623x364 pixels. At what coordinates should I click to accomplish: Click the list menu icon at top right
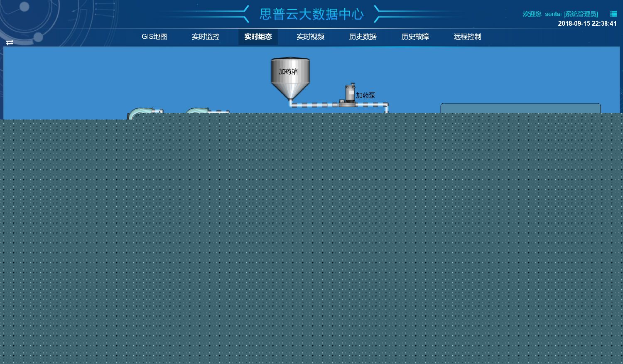pos(613,13)
